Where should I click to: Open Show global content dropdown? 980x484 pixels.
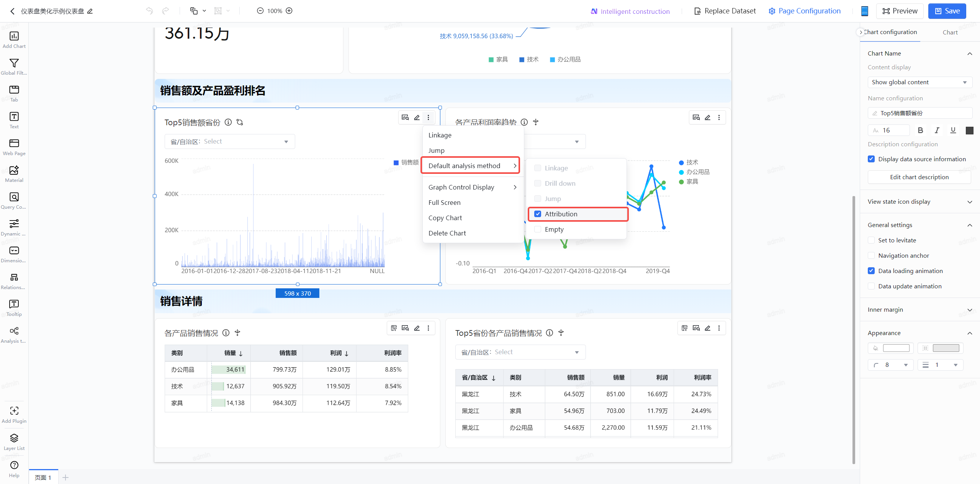pos(920,82)
